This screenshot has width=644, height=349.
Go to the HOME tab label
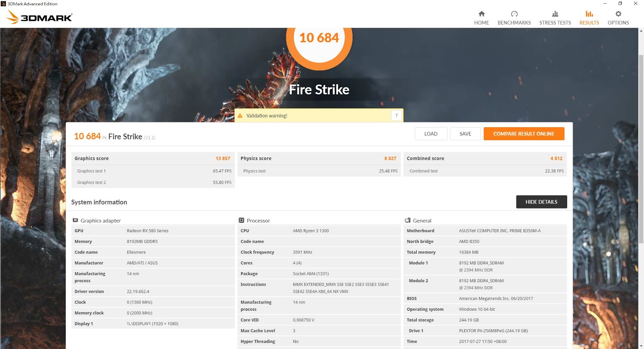point(481,23)
